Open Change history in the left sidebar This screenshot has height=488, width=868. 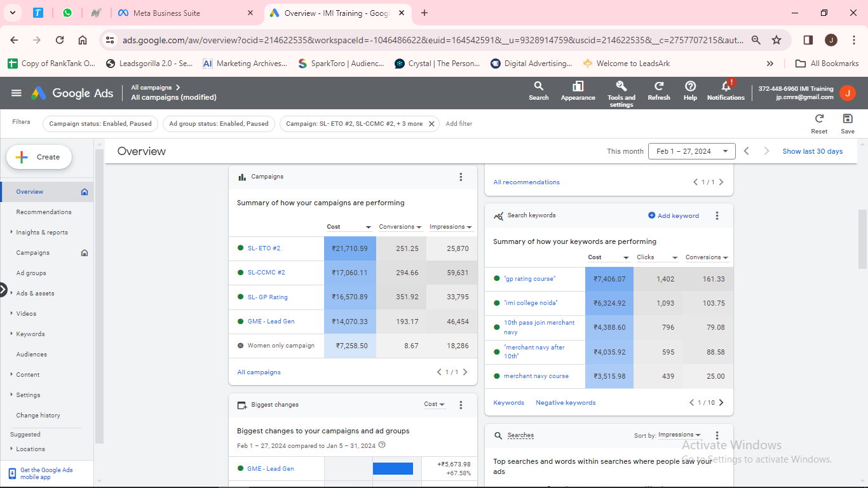(x=38, y=416)
